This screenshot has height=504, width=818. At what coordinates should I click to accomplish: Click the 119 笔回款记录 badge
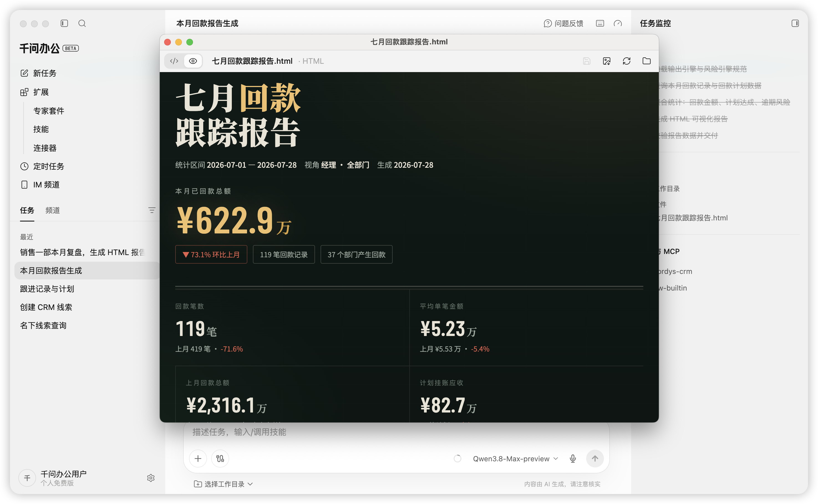pos(284,255)
